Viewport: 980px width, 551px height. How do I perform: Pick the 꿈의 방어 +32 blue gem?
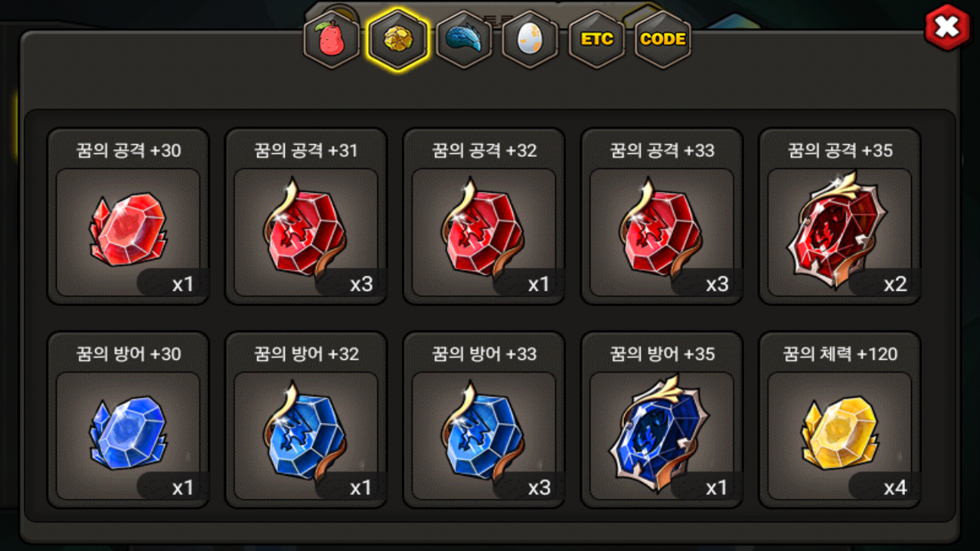305,419
